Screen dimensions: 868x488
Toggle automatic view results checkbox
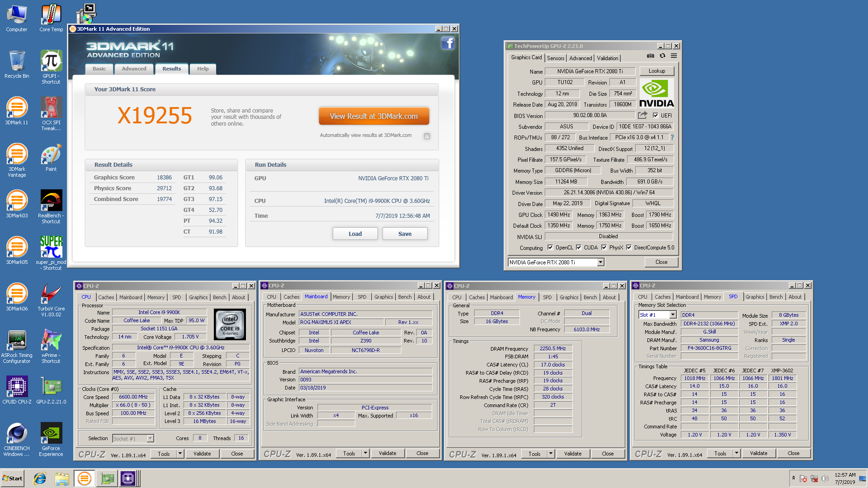pos(427,136)
